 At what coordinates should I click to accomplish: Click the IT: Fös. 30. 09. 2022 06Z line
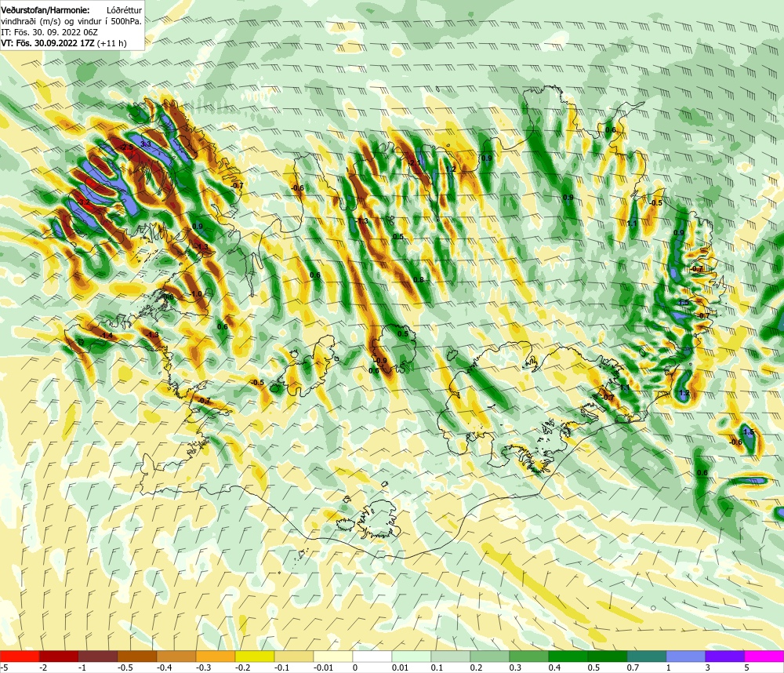click(x=49, y=32)
